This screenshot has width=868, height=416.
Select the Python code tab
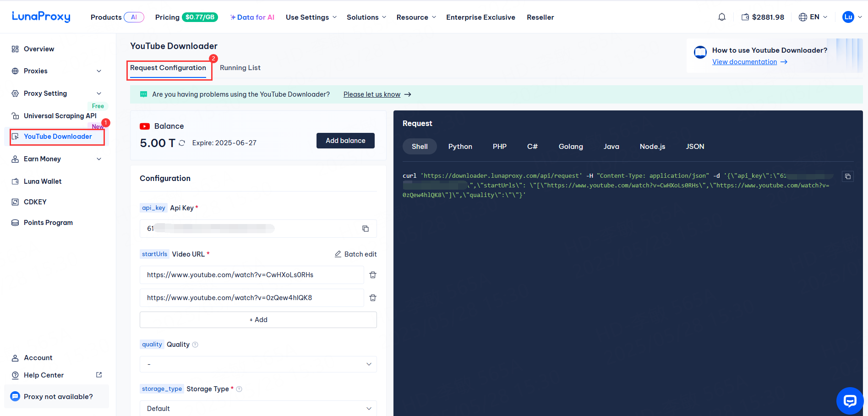[460, 147]
